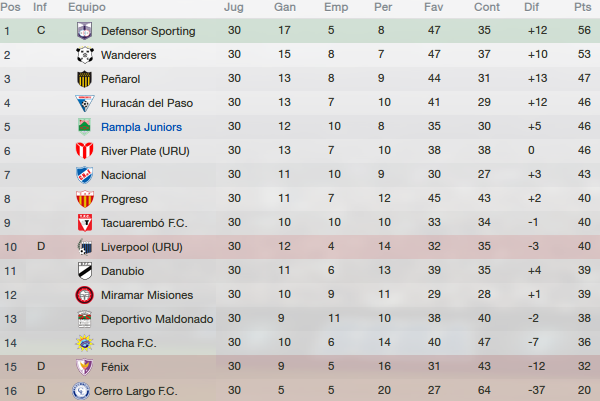Screen dimensions: 600x401
Task: Select the Tacuarembó F.C. badge
Action: pyautogui.click(x=85, y=223)
